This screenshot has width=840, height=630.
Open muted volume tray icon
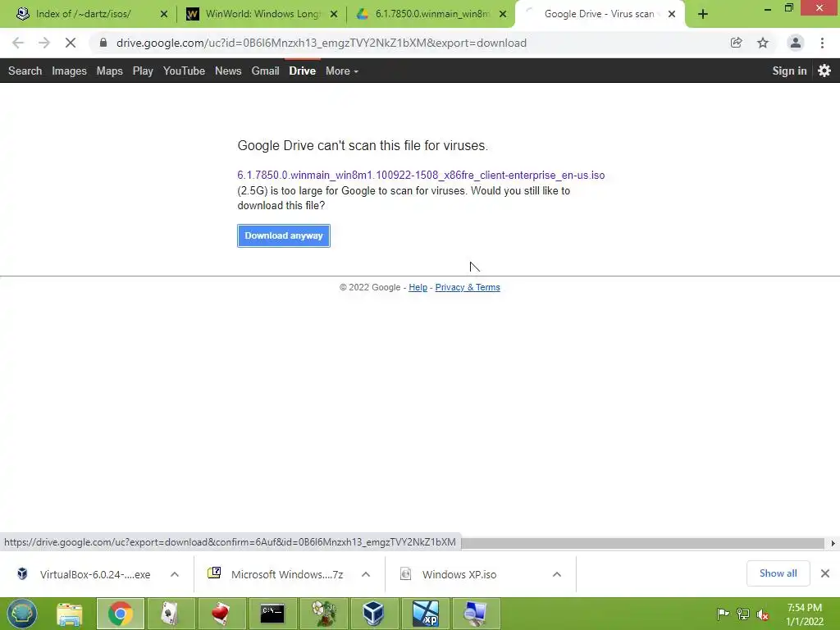pyautogui.click(x=763, y=614)
